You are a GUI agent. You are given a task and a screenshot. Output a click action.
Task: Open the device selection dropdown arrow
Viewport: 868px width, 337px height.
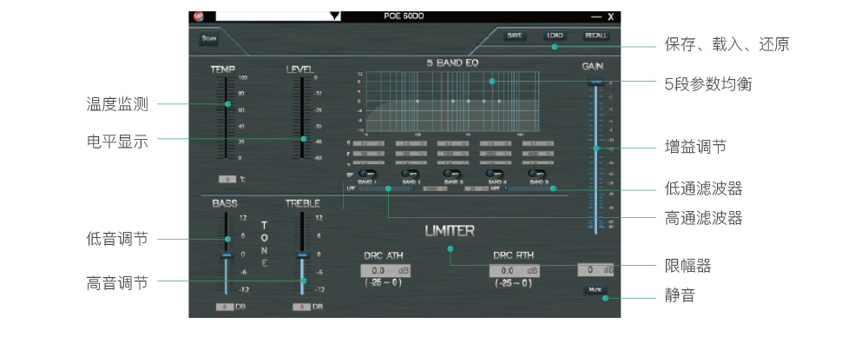(334, 17)
